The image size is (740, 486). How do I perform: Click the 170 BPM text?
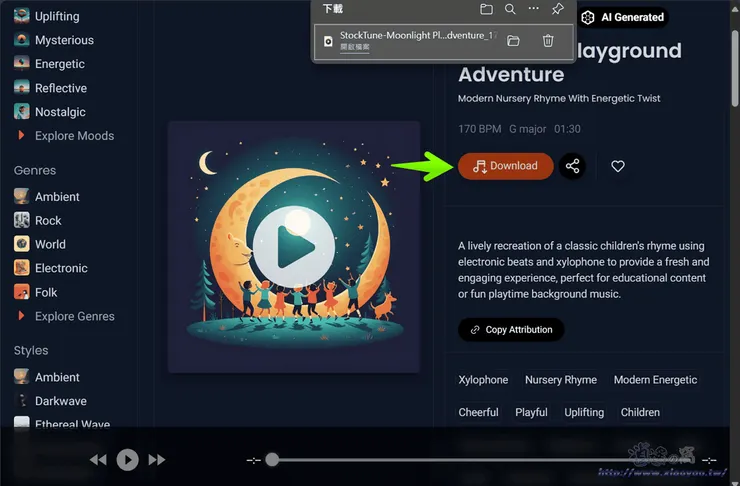(479, 129)
